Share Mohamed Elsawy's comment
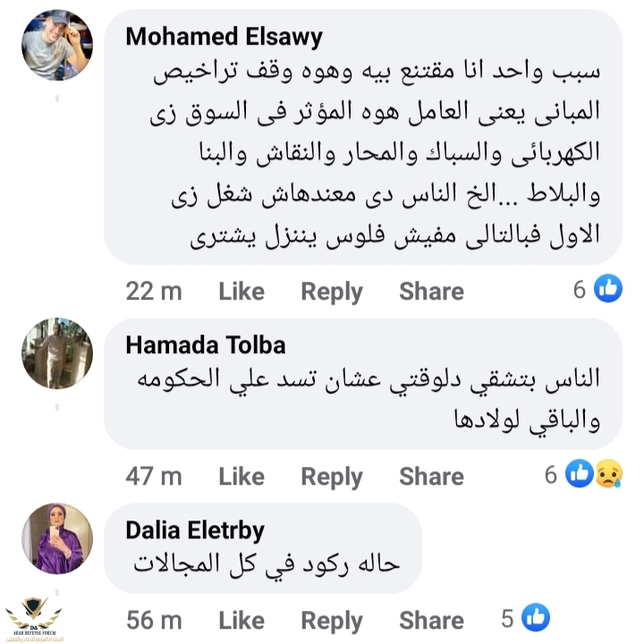This screenshot has width=644, height=644. tap(431, 291)
